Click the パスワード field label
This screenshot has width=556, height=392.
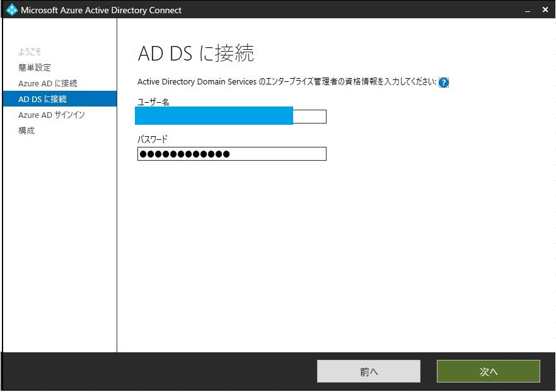click(x=153, y=139)
